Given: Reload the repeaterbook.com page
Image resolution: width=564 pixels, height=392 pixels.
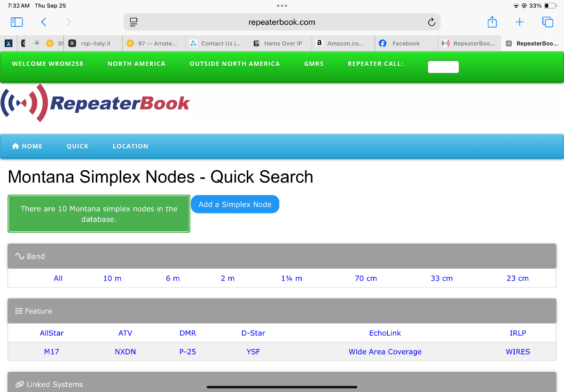Looking at the screenshot, I should click(431, 22).
